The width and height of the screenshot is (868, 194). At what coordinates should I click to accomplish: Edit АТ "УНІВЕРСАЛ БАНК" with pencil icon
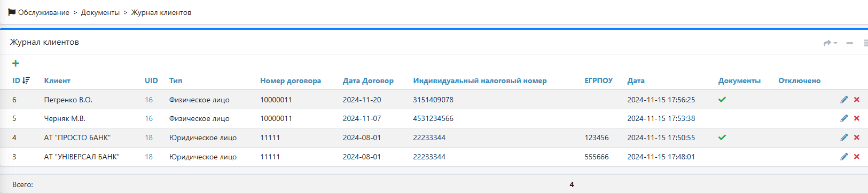tap(844, 157)
